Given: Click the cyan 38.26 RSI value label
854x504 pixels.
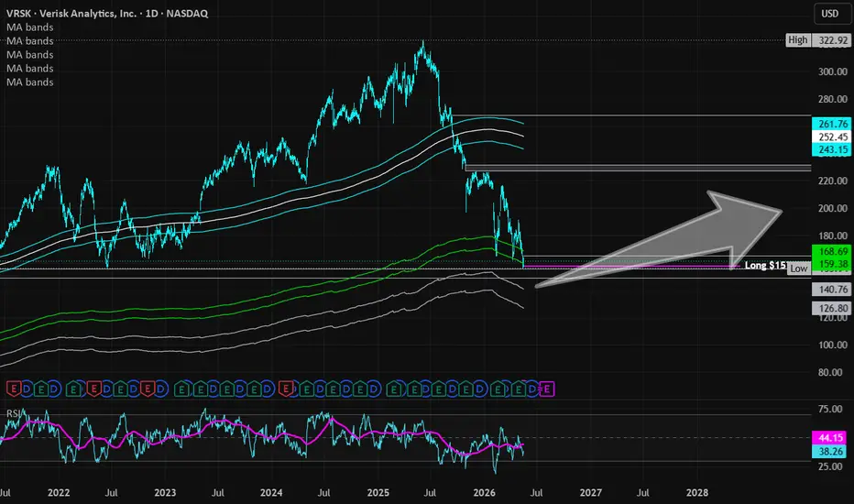Looking at the screenshot, I should click(x=831, y=451).
